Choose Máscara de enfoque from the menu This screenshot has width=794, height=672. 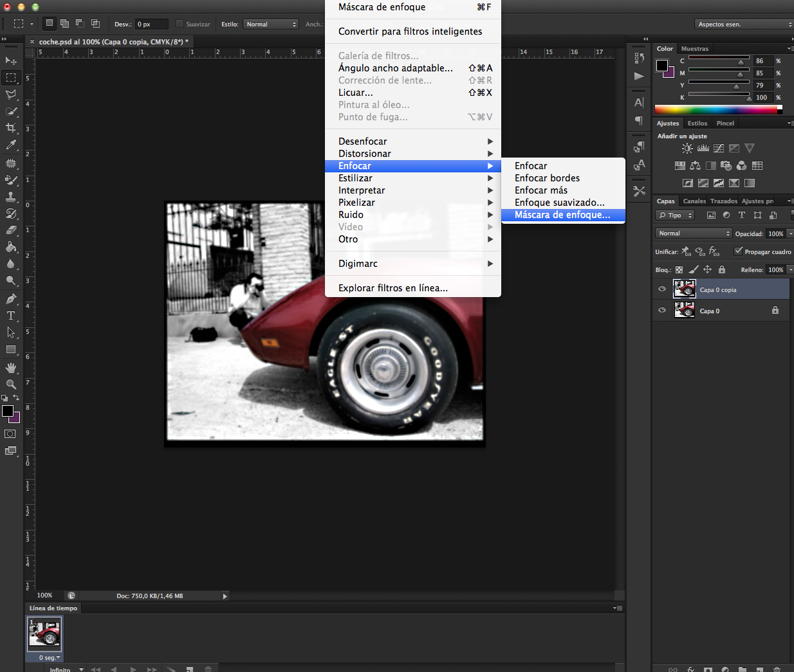coord(563,215)
